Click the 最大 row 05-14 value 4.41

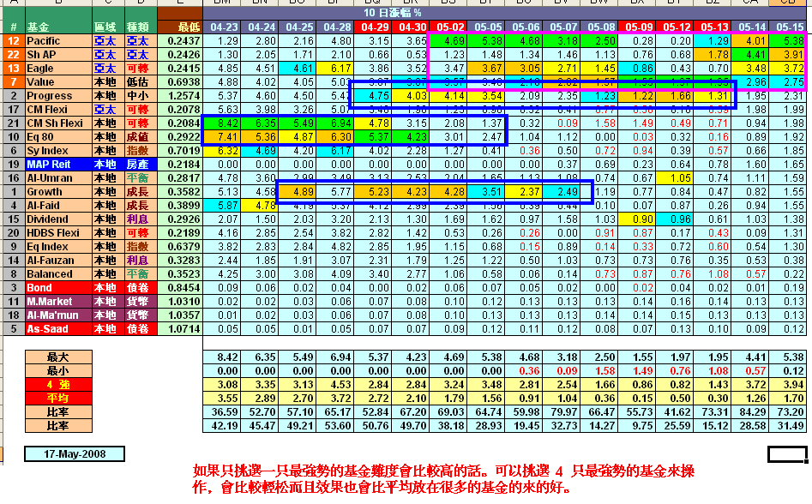pos(751,357)
